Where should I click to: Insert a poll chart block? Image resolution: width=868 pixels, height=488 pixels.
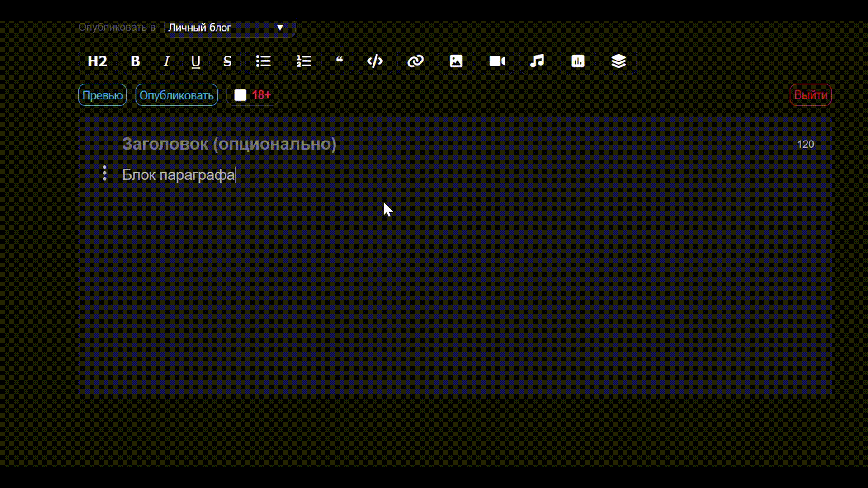578,61
